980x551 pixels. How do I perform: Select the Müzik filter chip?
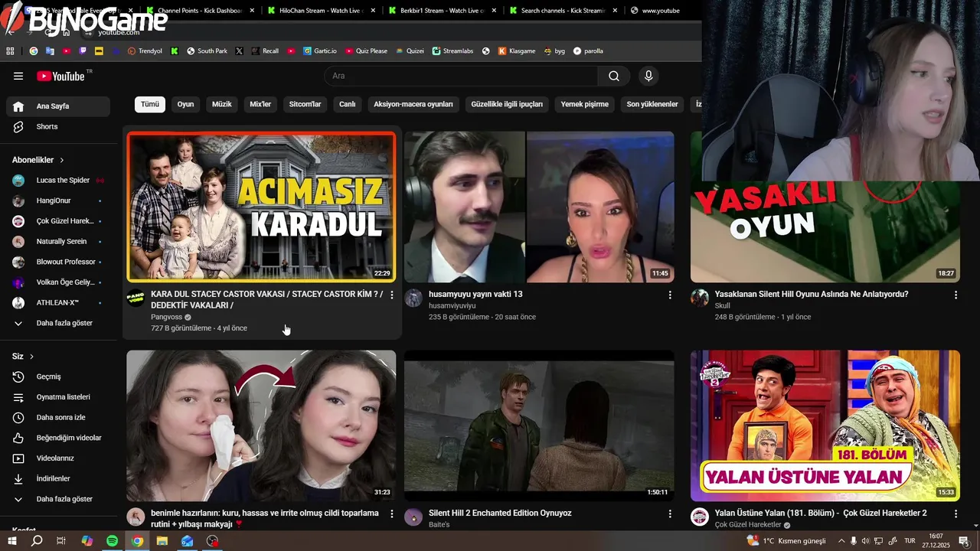[222, 104]
